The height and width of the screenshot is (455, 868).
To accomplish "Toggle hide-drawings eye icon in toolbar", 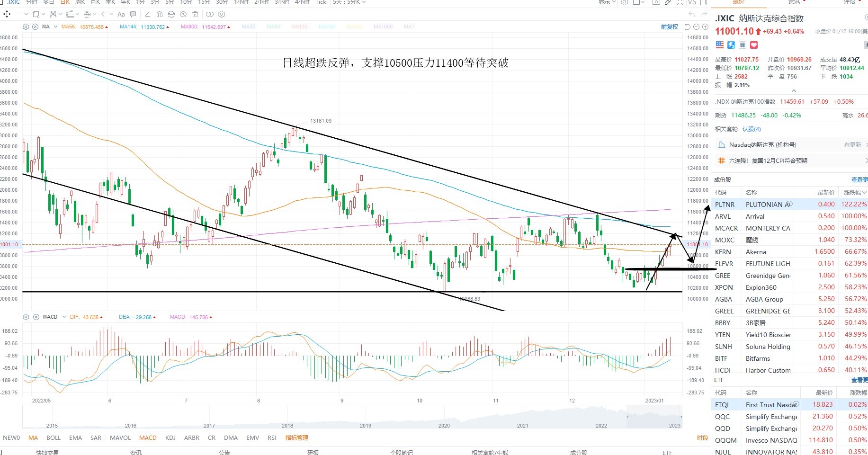I will pyautogui.click(x=183, y=14).
